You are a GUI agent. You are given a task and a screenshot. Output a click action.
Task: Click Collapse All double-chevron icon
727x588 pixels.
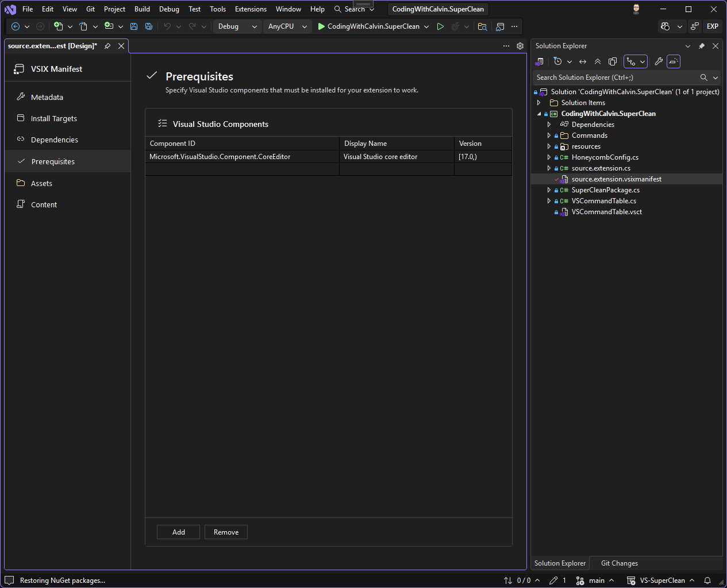click(x=598, y=61)
